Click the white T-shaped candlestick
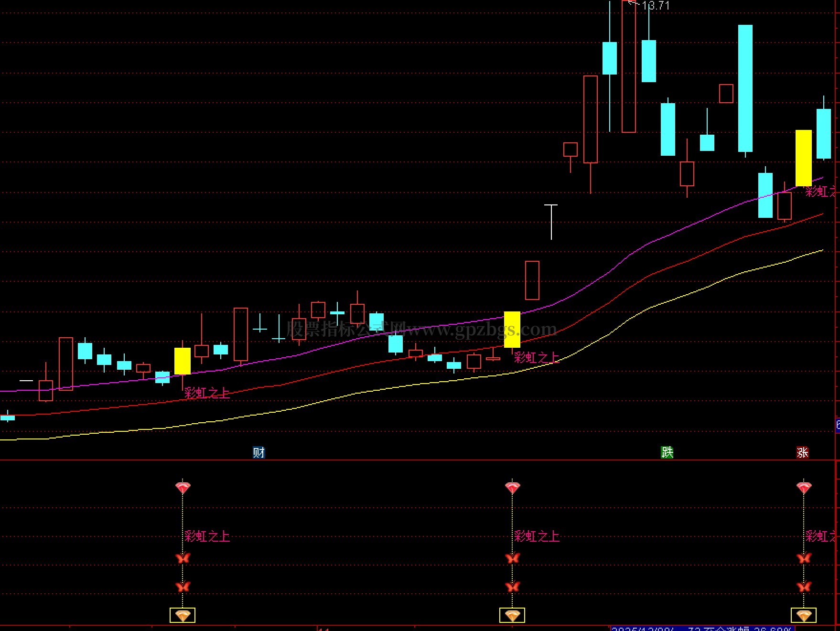Viewport: 840px width, 631px height. [551, 221]
